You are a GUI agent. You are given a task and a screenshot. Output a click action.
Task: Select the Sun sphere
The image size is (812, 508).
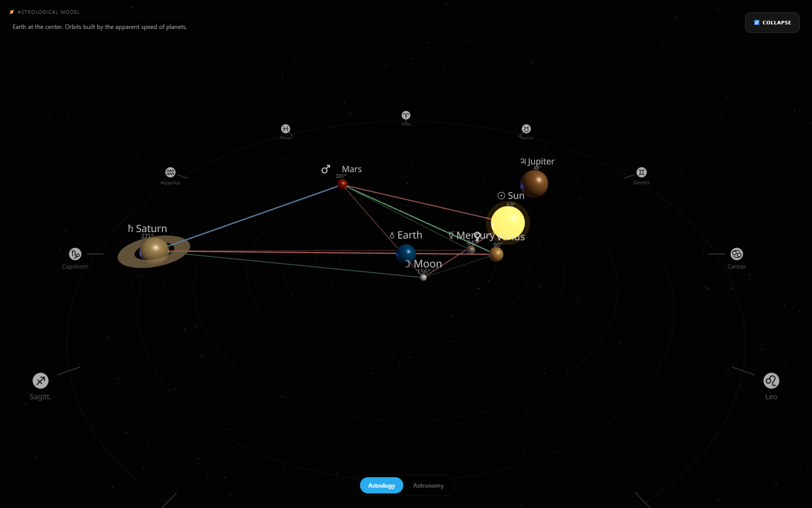tap(507, 223)
